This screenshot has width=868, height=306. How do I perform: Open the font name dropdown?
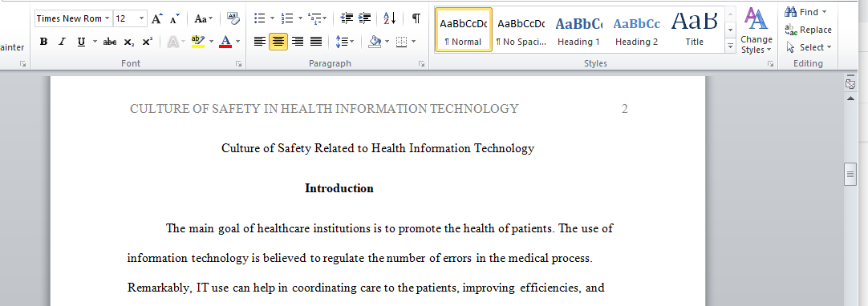tap(107, 18)
